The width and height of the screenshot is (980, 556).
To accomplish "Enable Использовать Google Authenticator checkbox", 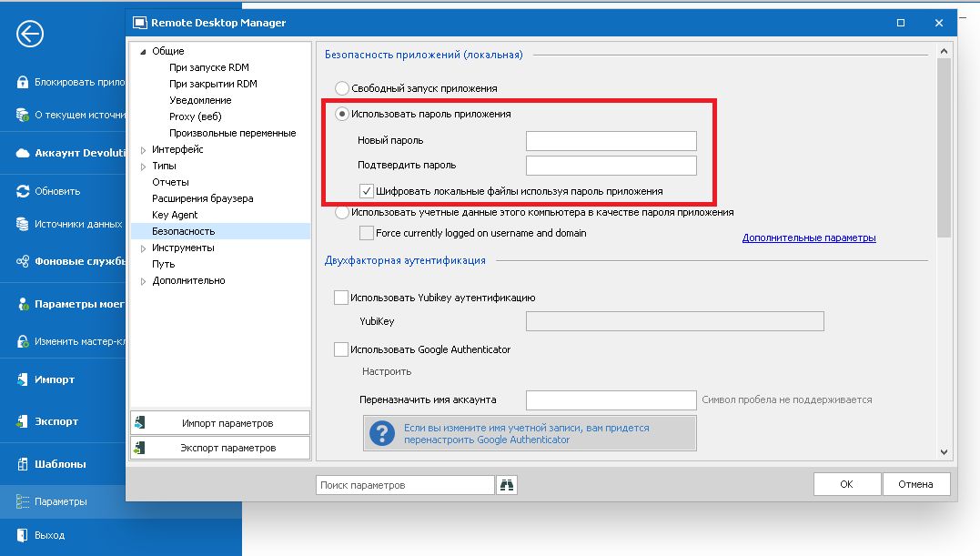I will 340,349.
